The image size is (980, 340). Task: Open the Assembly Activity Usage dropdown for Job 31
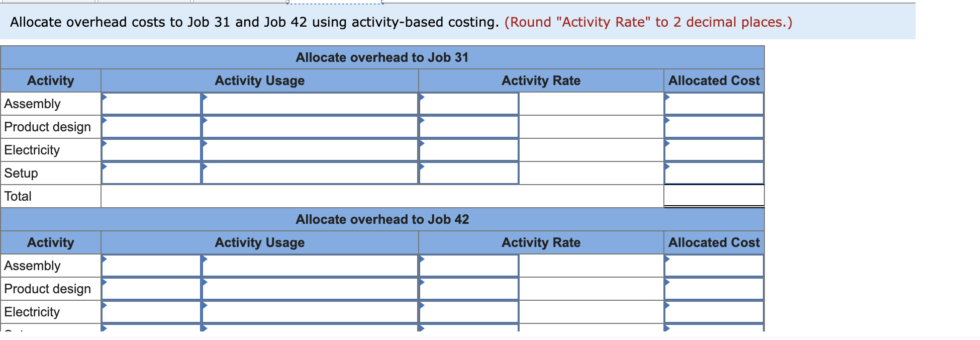pos(104,99)
